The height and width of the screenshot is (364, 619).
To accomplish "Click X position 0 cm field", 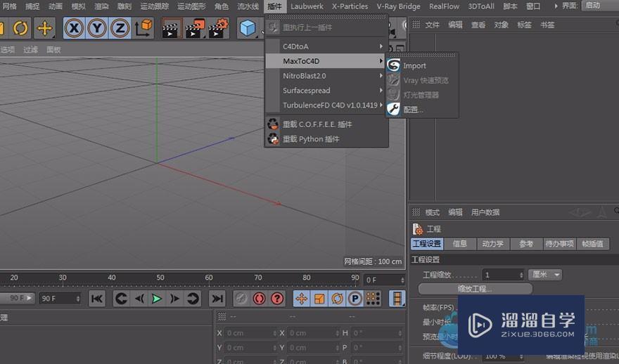I will 250,333.
